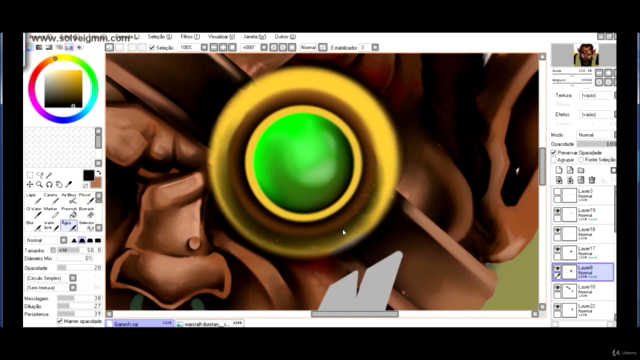640x360 pixels.
Task: Select the rectangular selection tool
Action: (x=30, y=175)
